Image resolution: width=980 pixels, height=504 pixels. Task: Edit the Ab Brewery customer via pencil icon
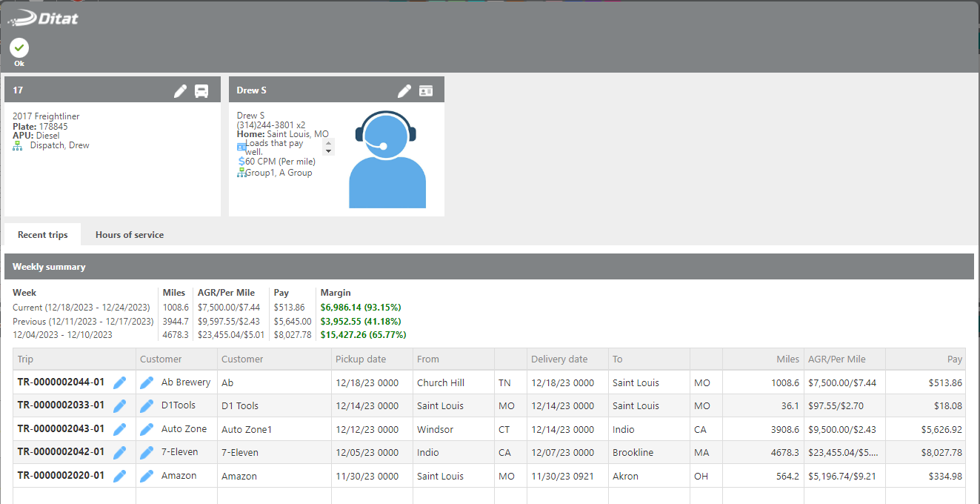[147, 382]
